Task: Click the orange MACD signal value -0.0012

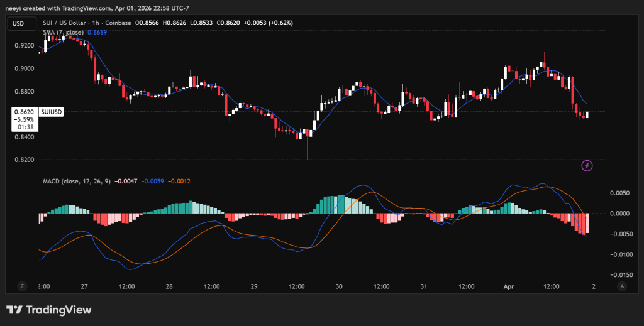Action: (179, 181)
